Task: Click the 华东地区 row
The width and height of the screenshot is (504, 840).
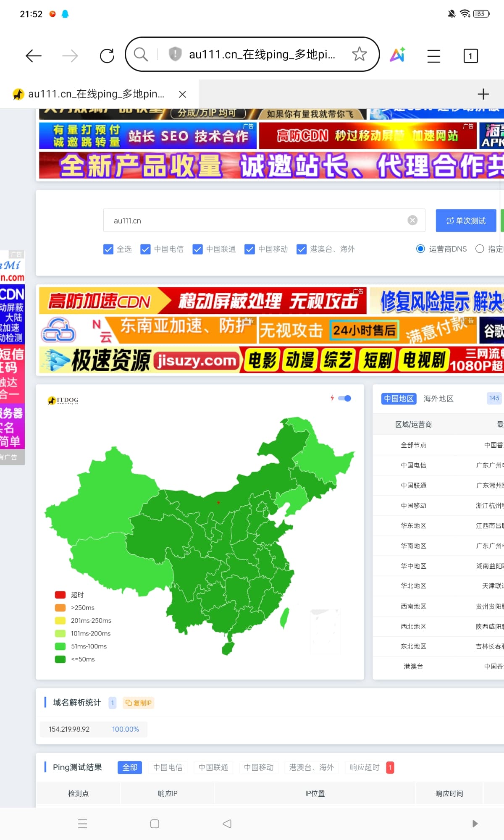Action: pyautogui.click(x=438, y=525)
